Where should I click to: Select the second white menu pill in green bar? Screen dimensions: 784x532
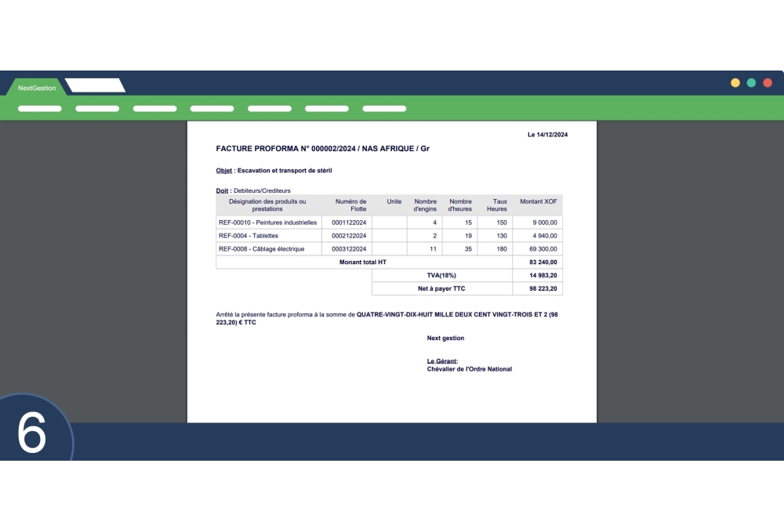pos(97,109)
